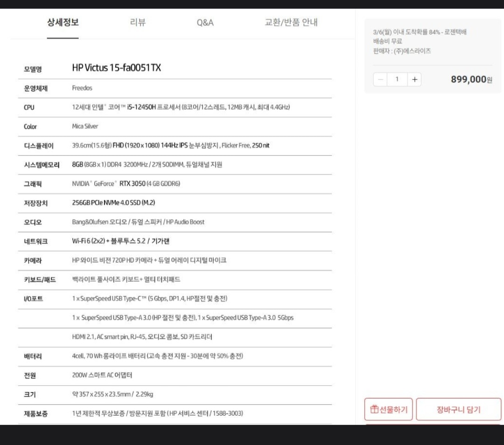
Task: Click the quantity field showing 1
Action: 397,79
